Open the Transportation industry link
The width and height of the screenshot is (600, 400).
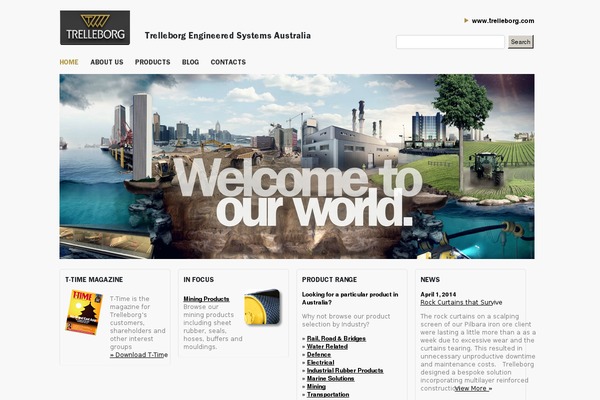[328, 395]
